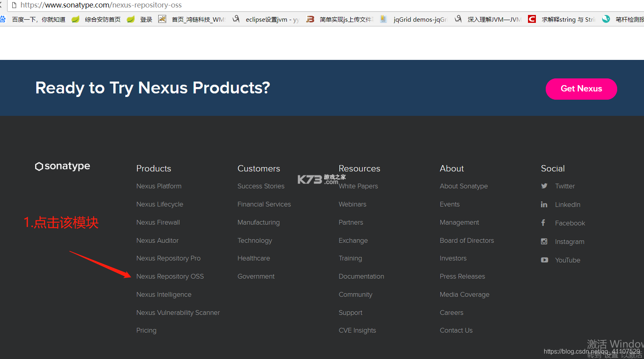Open the Nexus Auditor link
The width and height of the screenshot is (644, 359).
coord(157,240)
